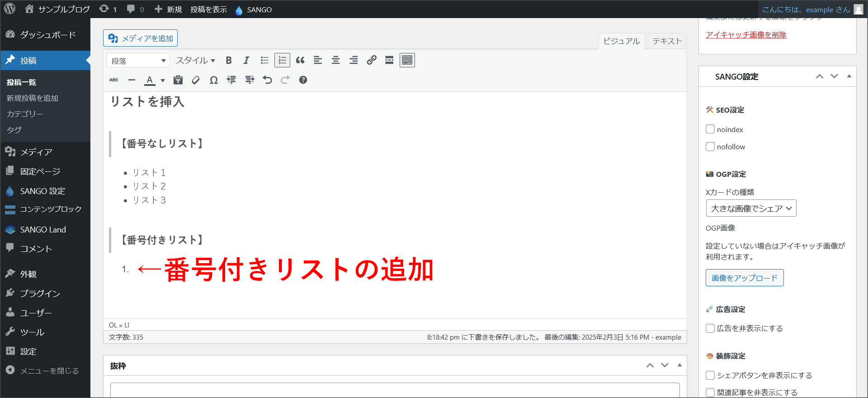Enable the noindex checkbox

[x=710, y=129]
